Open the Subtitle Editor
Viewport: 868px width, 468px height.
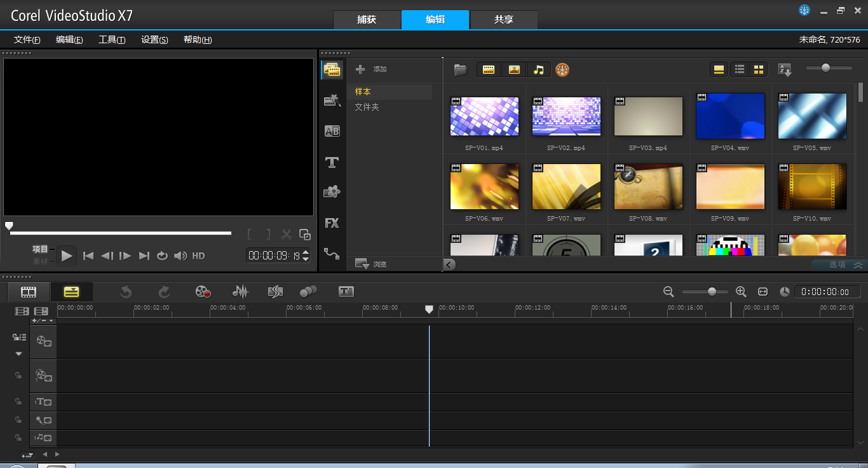[x=346, y=292]
